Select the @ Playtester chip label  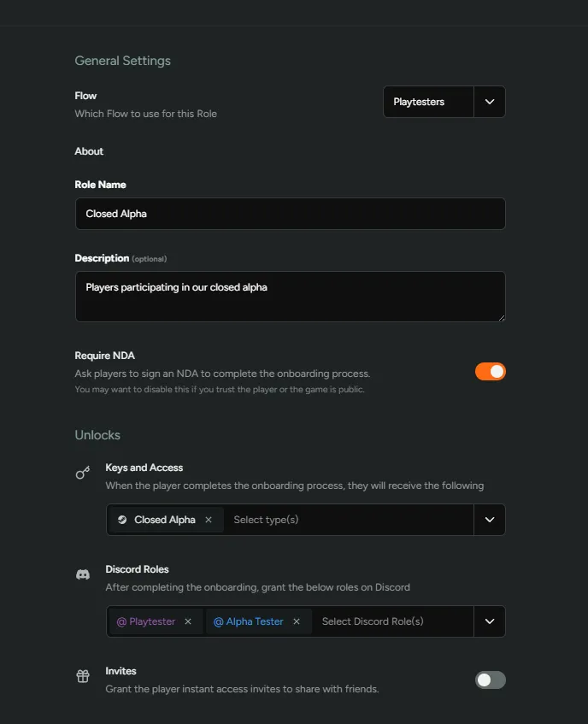(147, 621)
